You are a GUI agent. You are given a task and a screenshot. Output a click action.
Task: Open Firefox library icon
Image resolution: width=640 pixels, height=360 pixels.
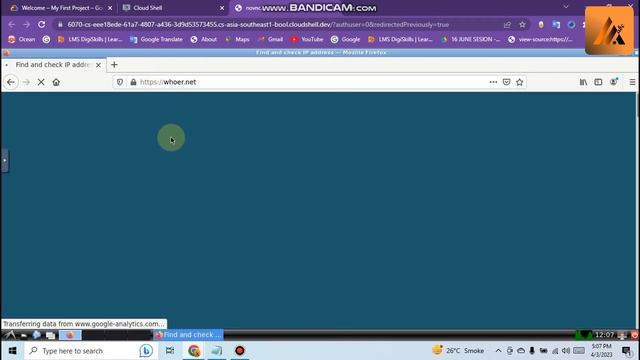coord(583,82)
